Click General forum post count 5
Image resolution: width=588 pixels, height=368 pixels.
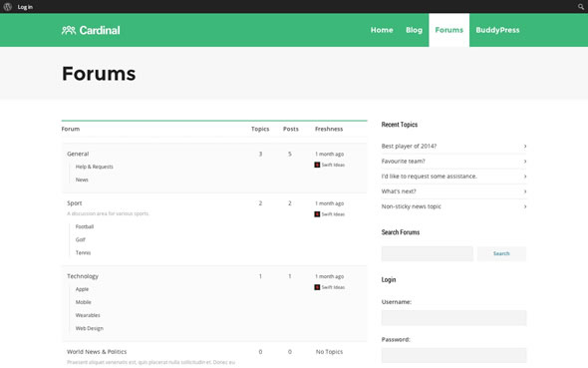pos(290,154)
